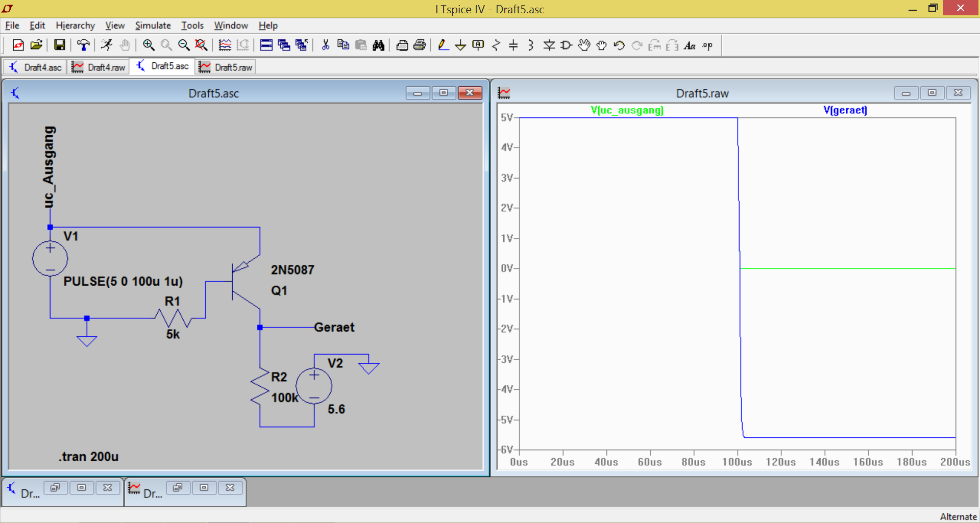Click the V1 voltage source symbol

pyautogui.click(x=50, y=259)
